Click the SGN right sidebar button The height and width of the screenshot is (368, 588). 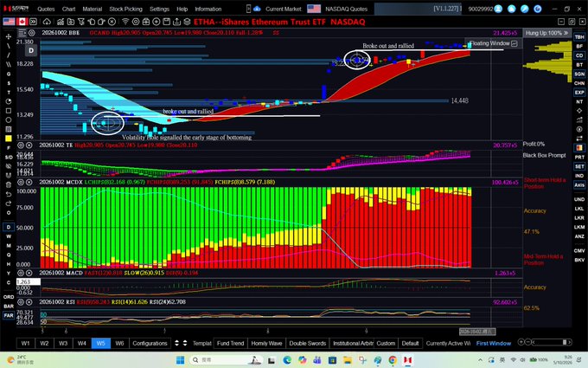point(579,74)
